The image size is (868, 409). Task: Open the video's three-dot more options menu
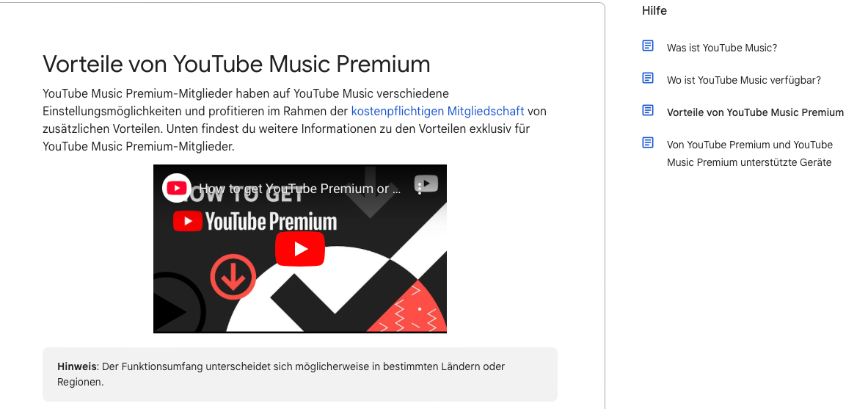pyautogui.click(x=420, y=189)
